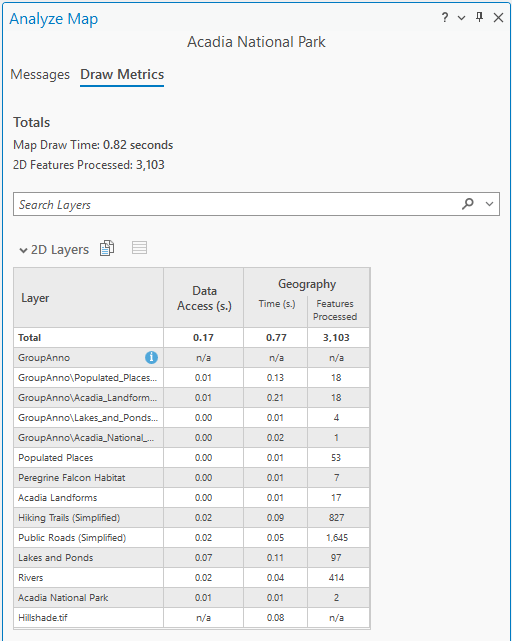The width and height of the screenshot is (512, 641).
Task: Click Public Roads features value 1,645
Action: [337, 538]
